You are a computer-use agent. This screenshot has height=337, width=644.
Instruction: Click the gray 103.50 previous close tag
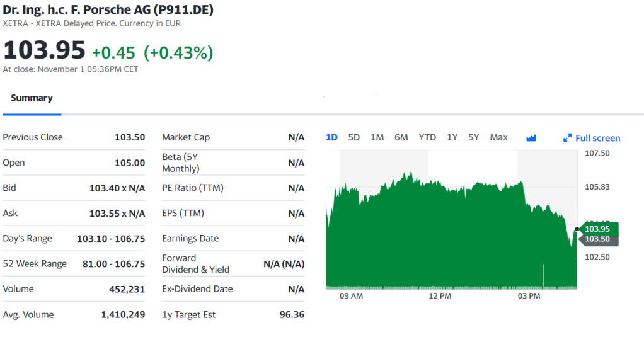pyautogui.click(x=598, y=239)
